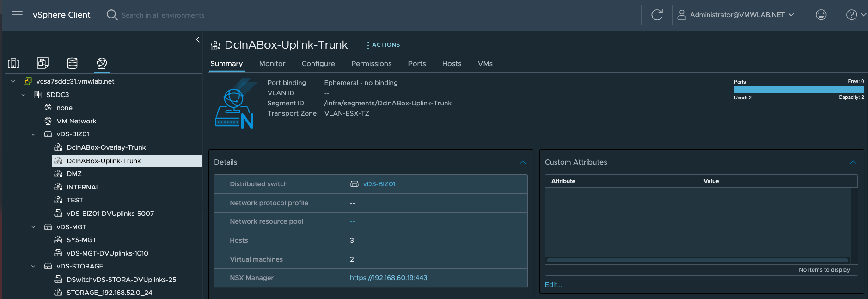Collapse the left navigation pane
This screenshot has width=868, height=299.
[x=198, y=40]
